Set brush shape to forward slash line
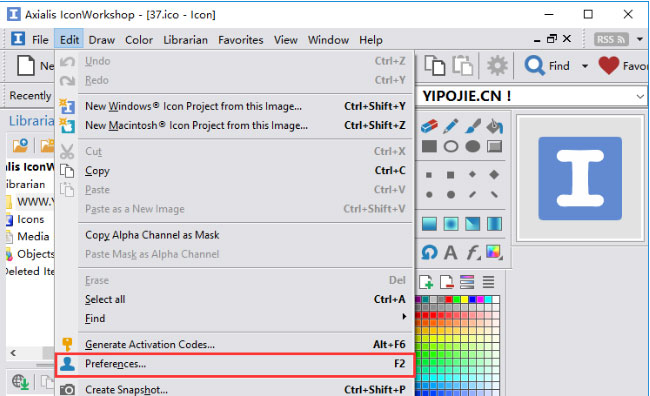 472,194
